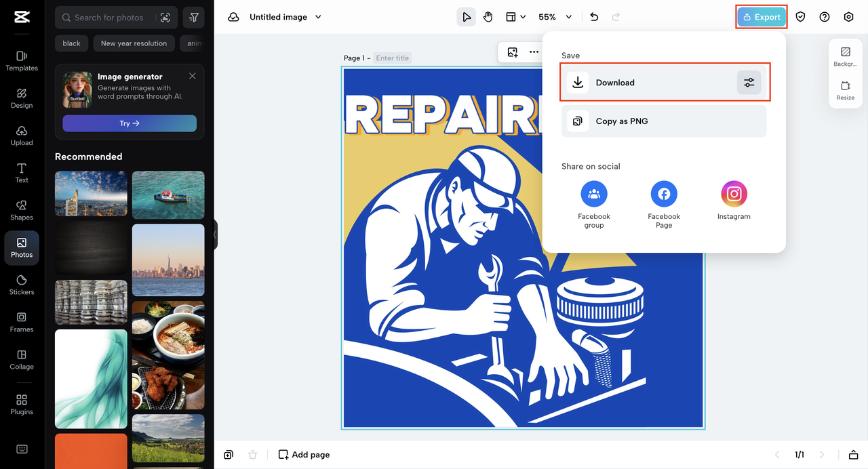Select the boat on turquoise water photo
868x469 pixels.
(168, 195)
